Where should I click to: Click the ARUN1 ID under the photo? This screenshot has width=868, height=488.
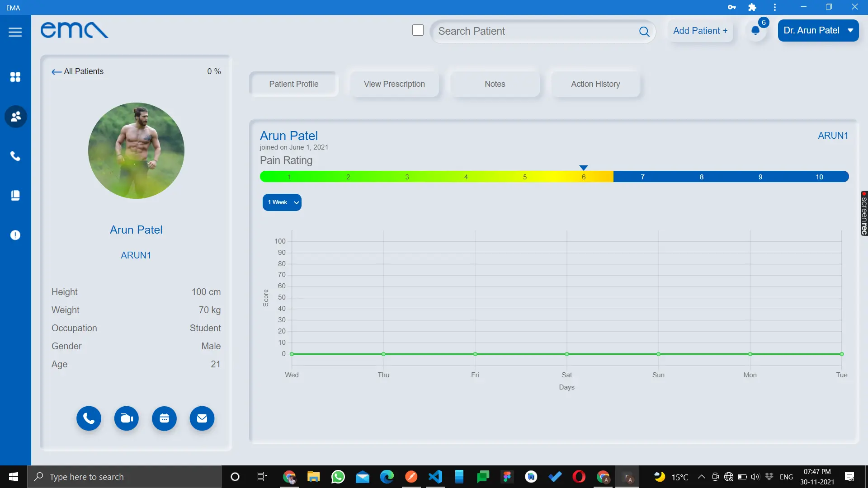point(136,255)
